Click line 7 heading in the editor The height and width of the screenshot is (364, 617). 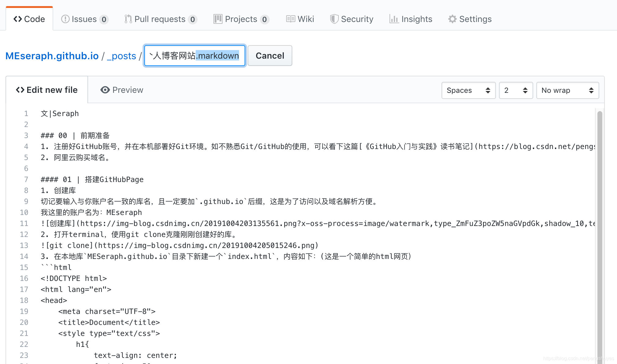(92, 180)
